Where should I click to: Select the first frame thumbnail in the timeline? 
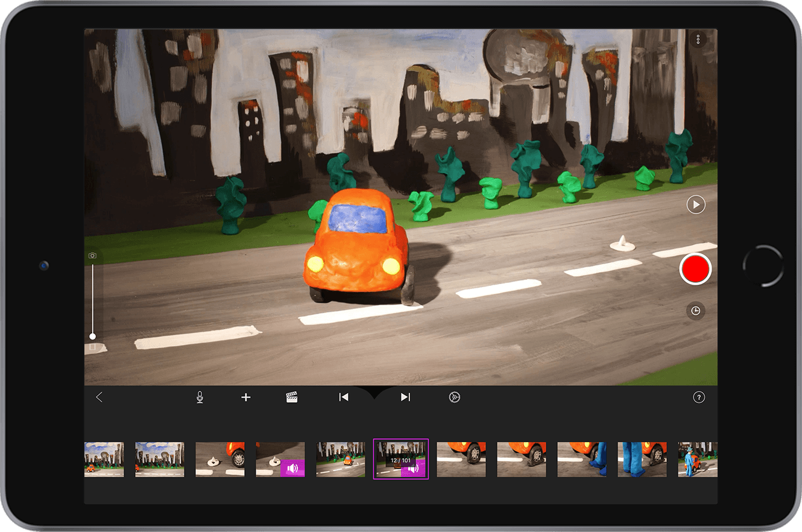click(104, 460)
